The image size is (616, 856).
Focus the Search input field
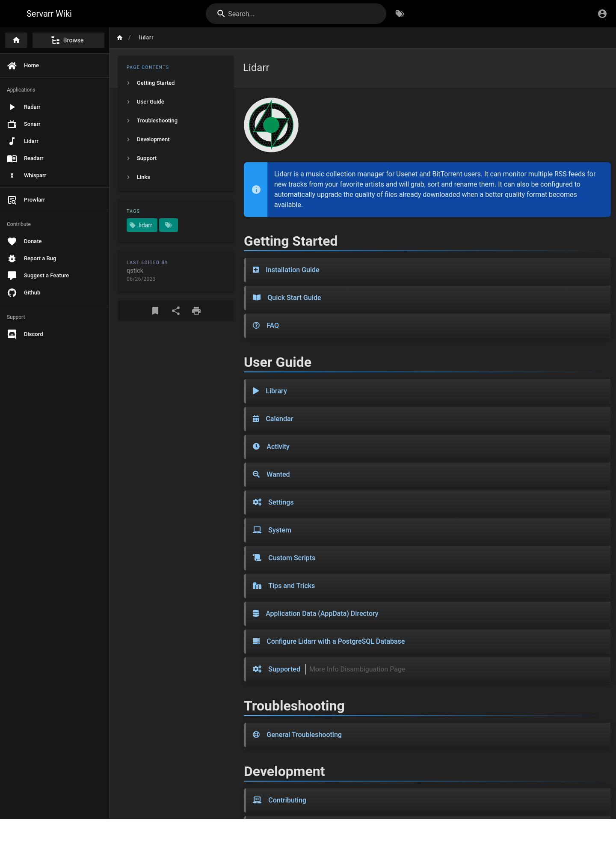pos(296,14)
